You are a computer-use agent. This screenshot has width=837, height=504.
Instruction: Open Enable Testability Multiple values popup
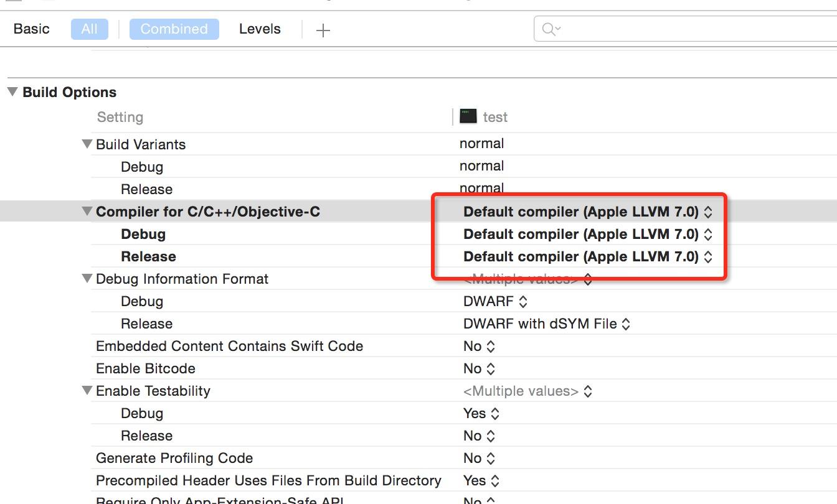(x=527, y=391)
